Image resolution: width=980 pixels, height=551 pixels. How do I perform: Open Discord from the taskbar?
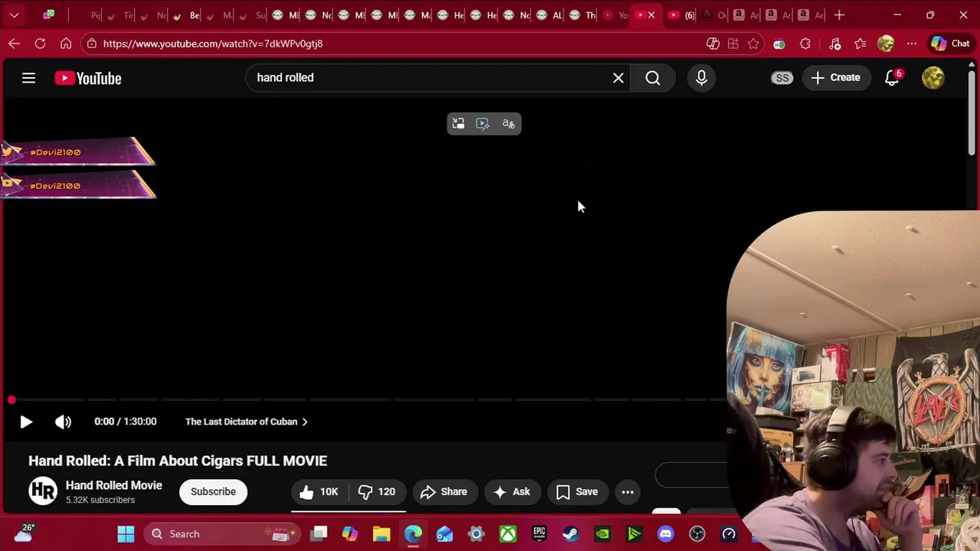pyautogui.click(x=665, y=533)
